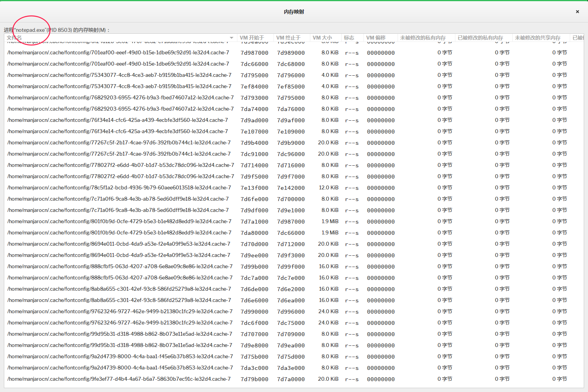Viewport: 588px width, 392px height.
Task: Select the VM start address 7d6fe000
Action: pos(254,199)
